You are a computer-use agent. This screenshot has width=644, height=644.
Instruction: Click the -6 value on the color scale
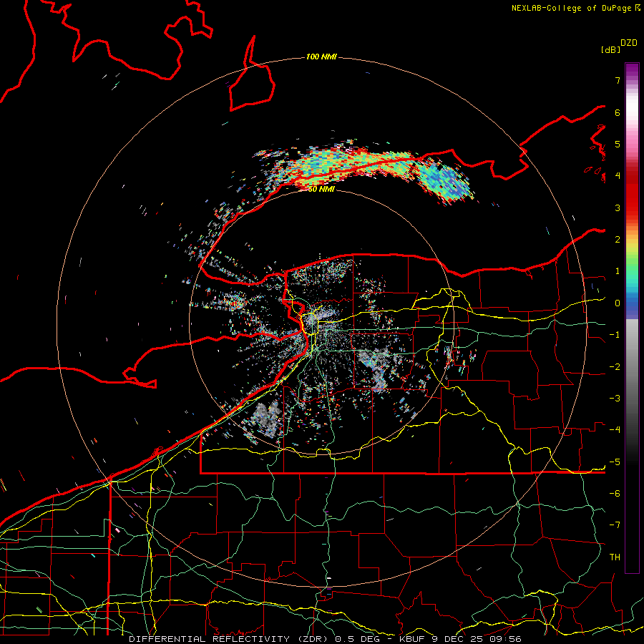click(615, 494)
